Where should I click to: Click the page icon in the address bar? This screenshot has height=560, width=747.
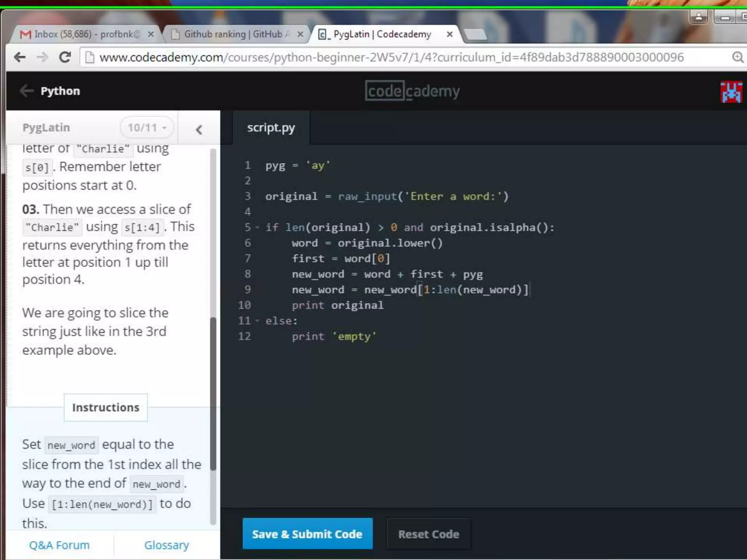pos(90,57)
